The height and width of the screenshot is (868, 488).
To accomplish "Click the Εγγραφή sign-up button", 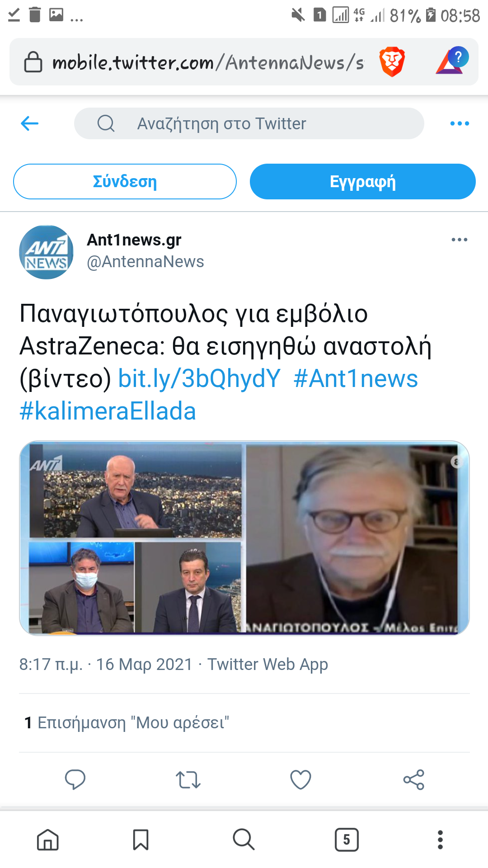I will point(362,181).
